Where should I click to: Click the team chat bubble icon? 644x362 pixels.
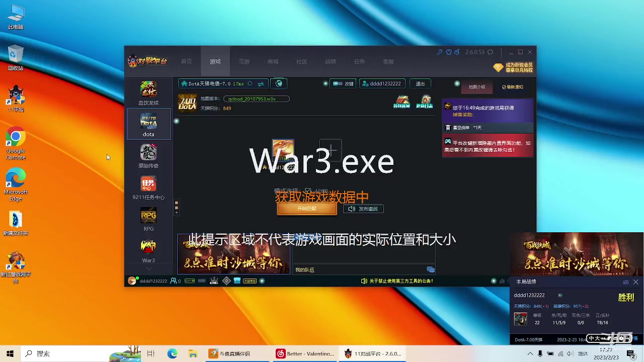click(x=430, y=270)
